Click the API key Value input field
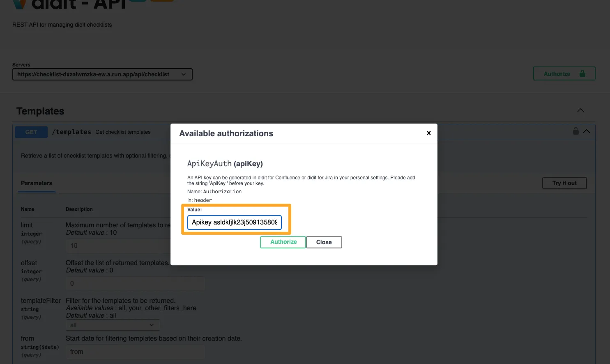Viewport: 610px width, 364px height. pos(235,222)
